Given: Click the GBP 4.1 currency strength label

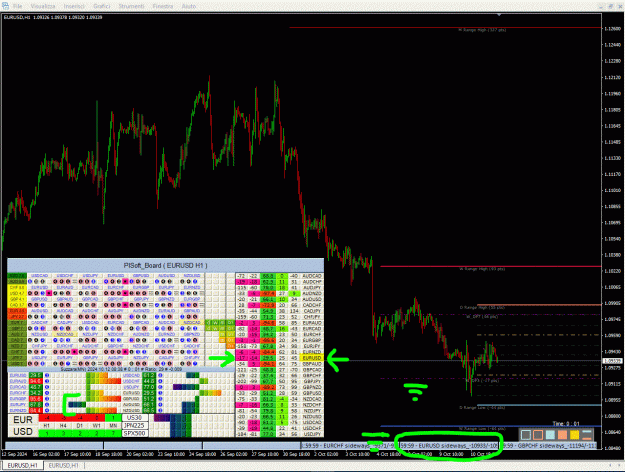Looking at the screenshot, I should click(17, 299).
